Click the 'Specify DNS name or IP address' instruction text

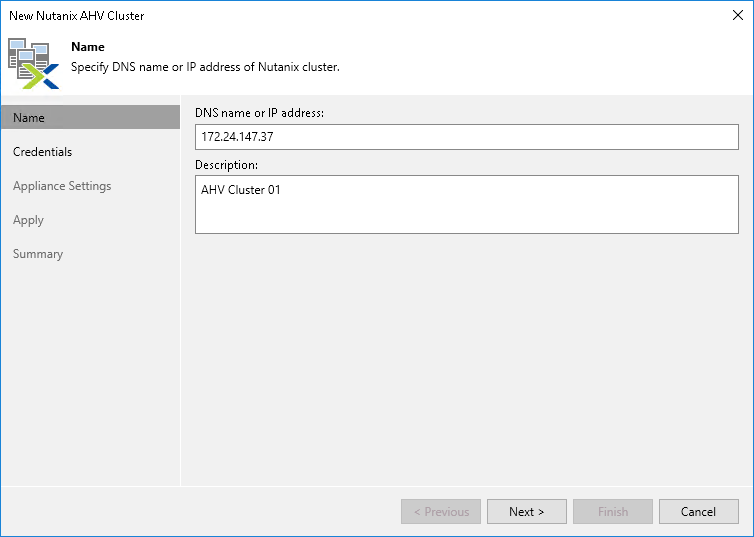click(205, 67)
